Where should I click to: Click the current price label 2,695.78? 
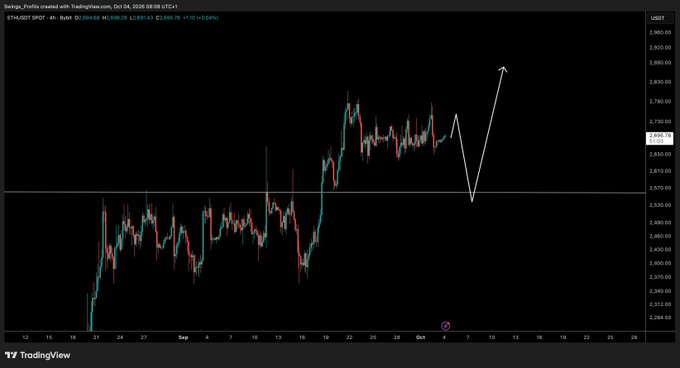tap(660, 136)
